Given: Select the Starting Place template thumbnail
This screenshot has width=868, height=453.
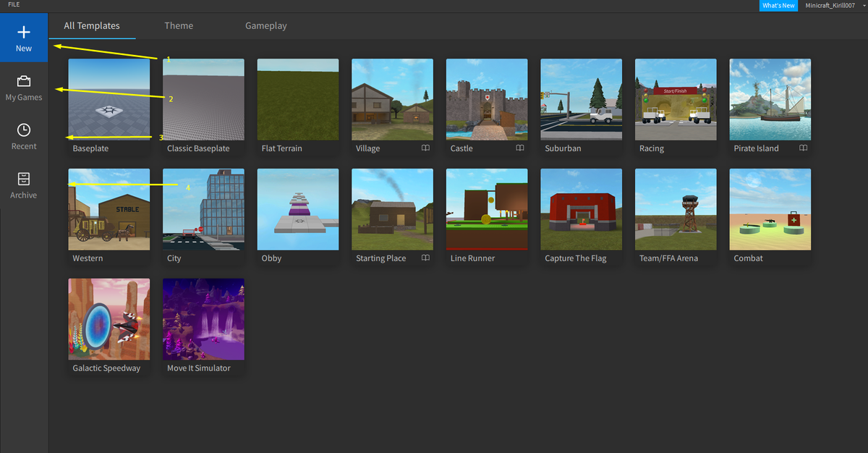Looking at the screenshot, I should tap(392, 209).
